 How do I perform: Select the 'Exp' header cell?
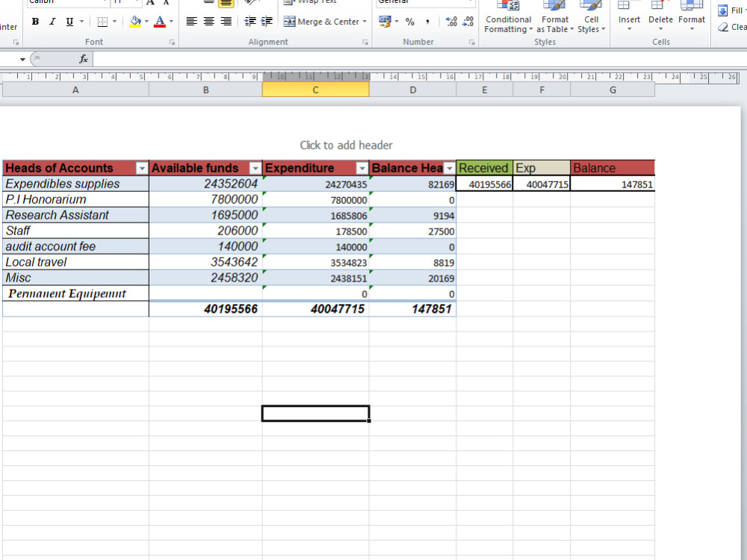tap(542, 168)
